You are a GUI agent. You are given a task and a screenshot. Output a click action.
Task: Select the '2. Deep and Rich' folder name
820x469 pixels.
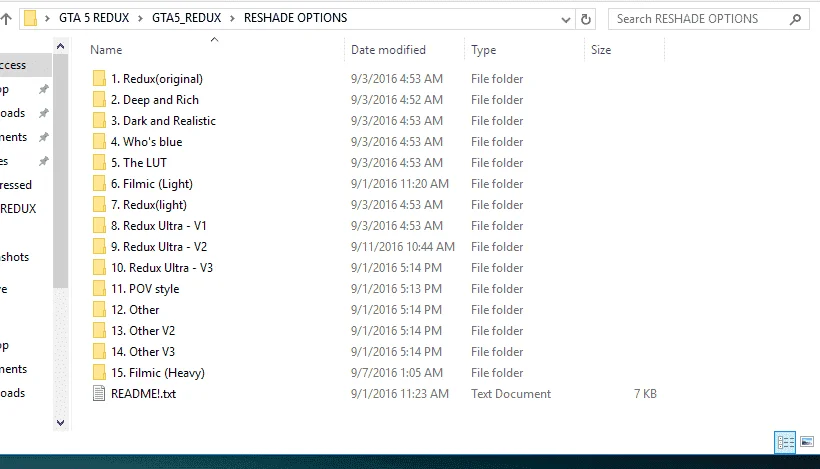click(155, 100)
